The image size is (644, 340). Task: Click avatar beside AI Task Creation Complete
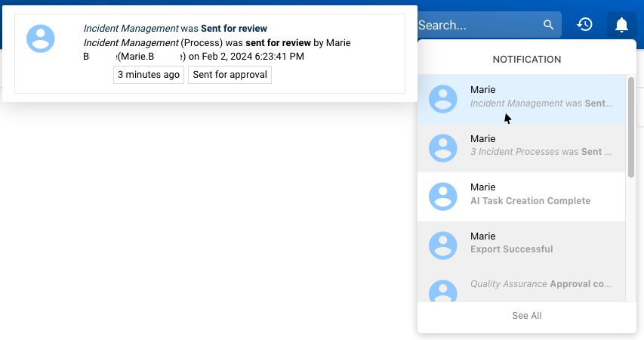coord(443,196)
